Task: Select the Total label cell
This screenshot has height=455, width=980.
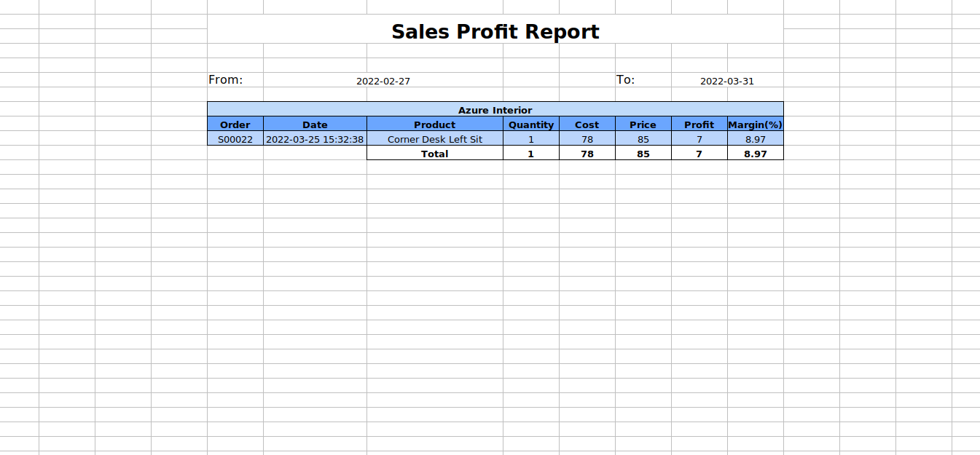Action: 434,154
